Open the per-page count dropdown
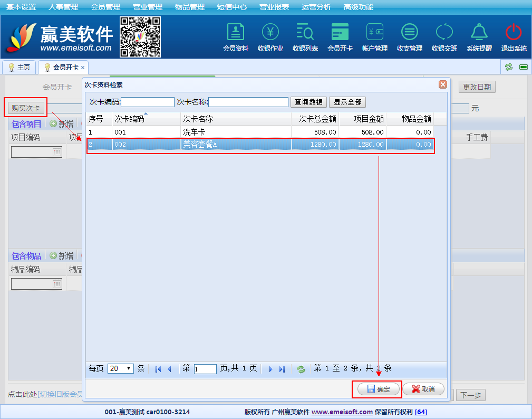 [x=121, y=369]
